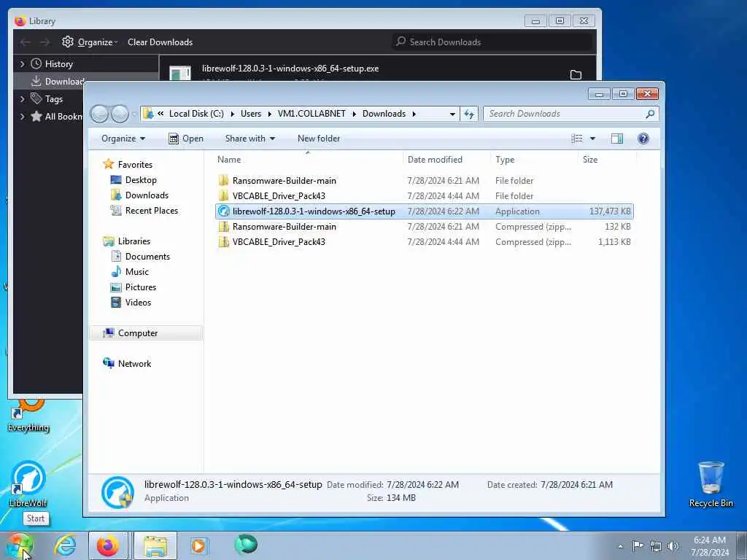This screenshot has width=747, height=560.
Task: Open Action Center flag tray icon
Action: click(x=638, y=545)
